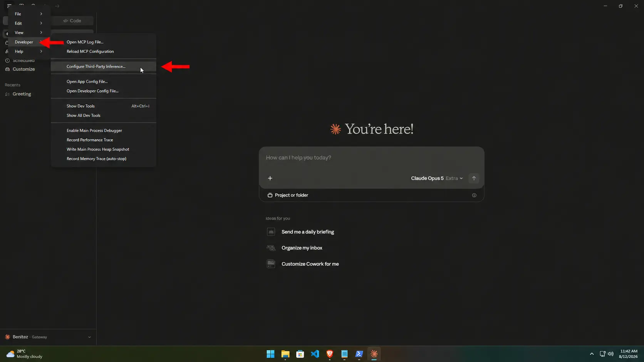Image resolution: width=644 pixels, height=362 pixels.
Task: Select Open Developer Config File
Action: coord(104,91)
